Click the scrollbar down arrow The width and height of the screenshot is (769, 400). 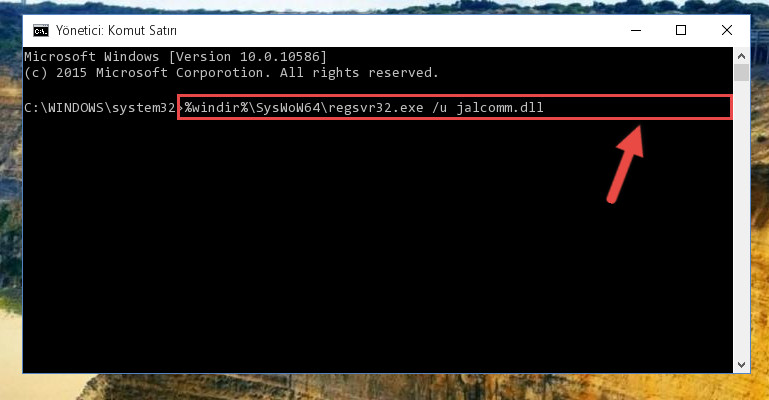(x=741, y=365)
